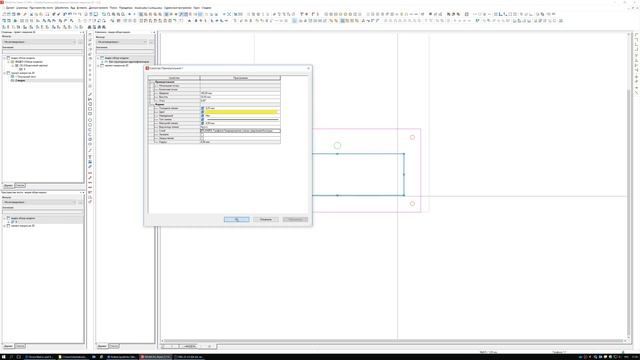Image resolution: width=640 pixels, height=360 pixels.
Task: Cancel the rectangle properties dialog
Action: [x=266, y=220]
